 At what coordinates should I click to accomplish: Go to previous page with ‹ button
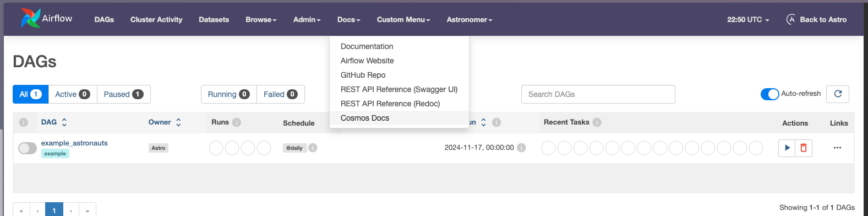[x=37, y=210]
